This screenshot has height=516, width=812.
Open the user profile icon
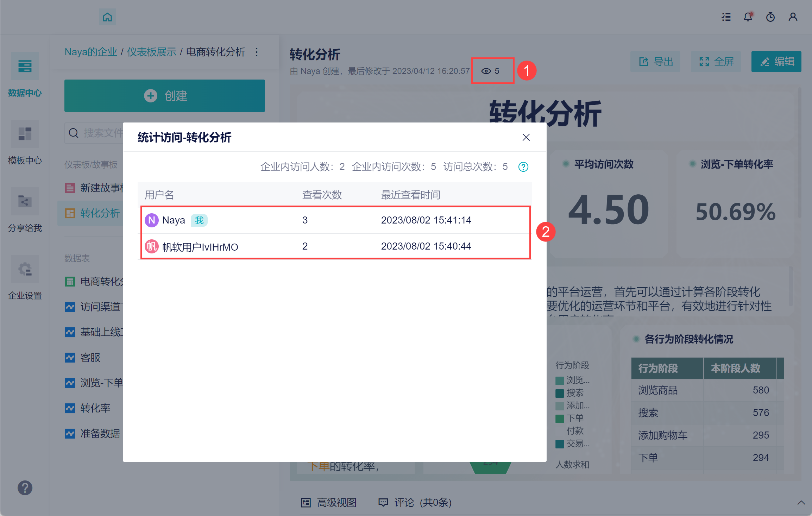[x=793, y=17]
